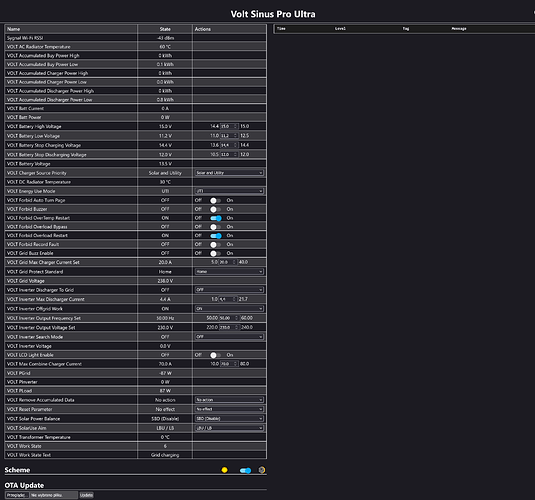Open VOLT Energy Use Mode dropdown

229,191
